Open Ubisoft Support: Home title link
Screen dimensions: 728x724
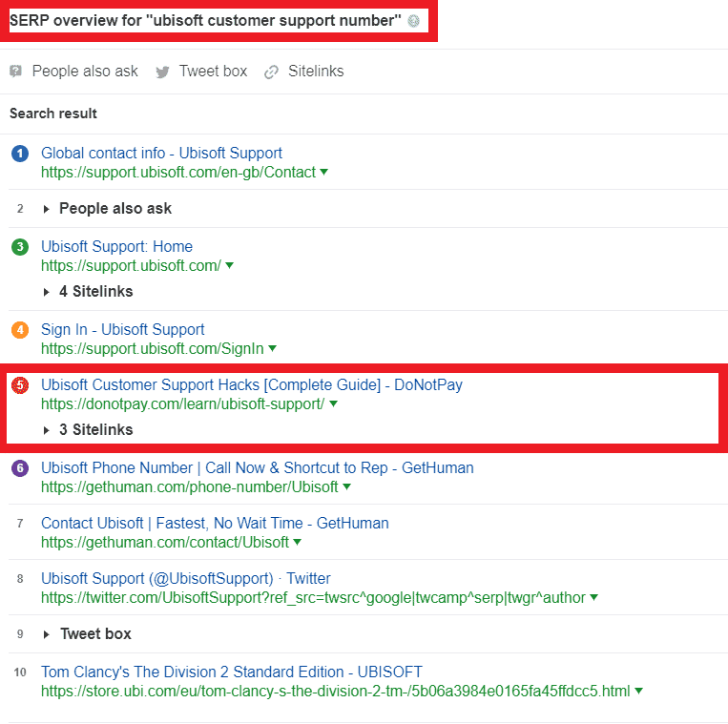pyautogui.click(x=116, y=246)
